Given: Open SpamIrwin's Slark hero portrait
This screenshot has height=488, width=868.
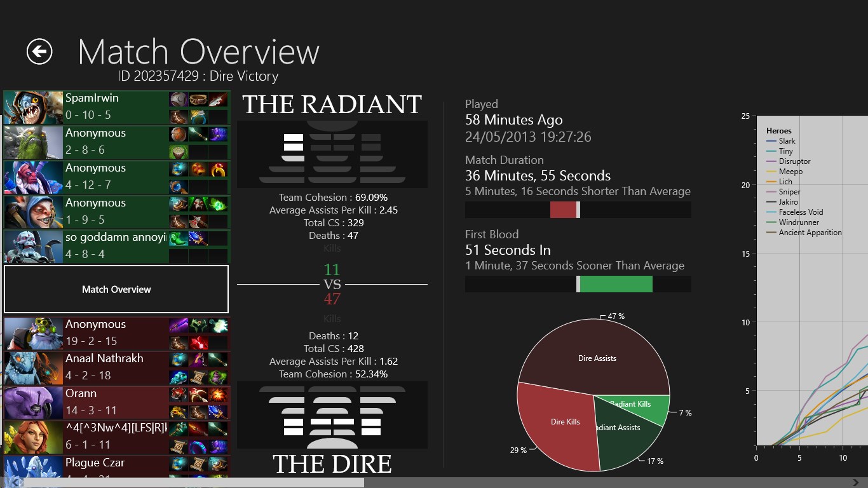Looking at the screenshot, I should [33, 107].
